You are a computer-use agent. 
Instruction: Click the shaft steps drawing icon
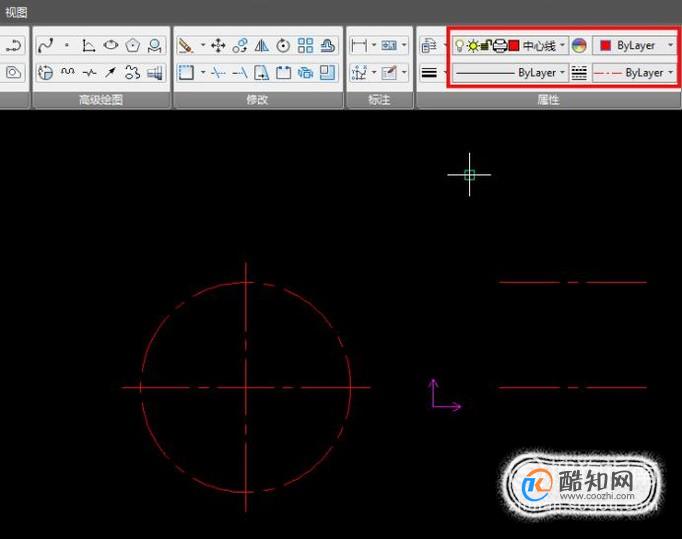coord(154,72)
